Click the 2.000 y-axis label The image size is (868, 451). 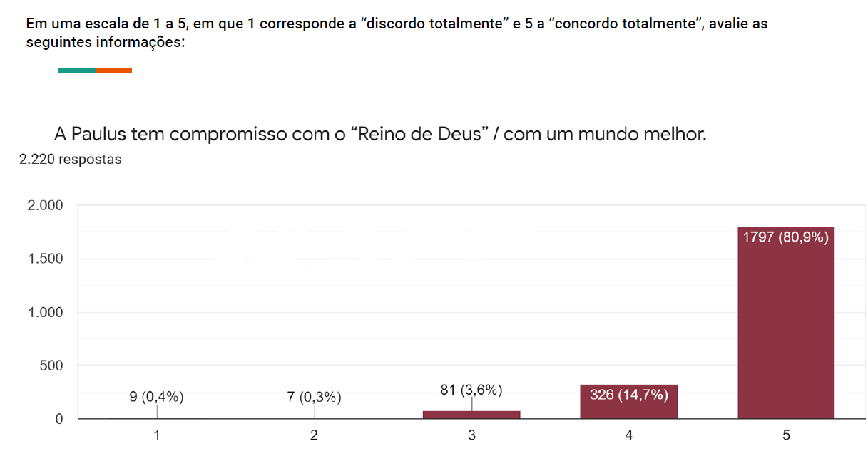pos(46,206)
